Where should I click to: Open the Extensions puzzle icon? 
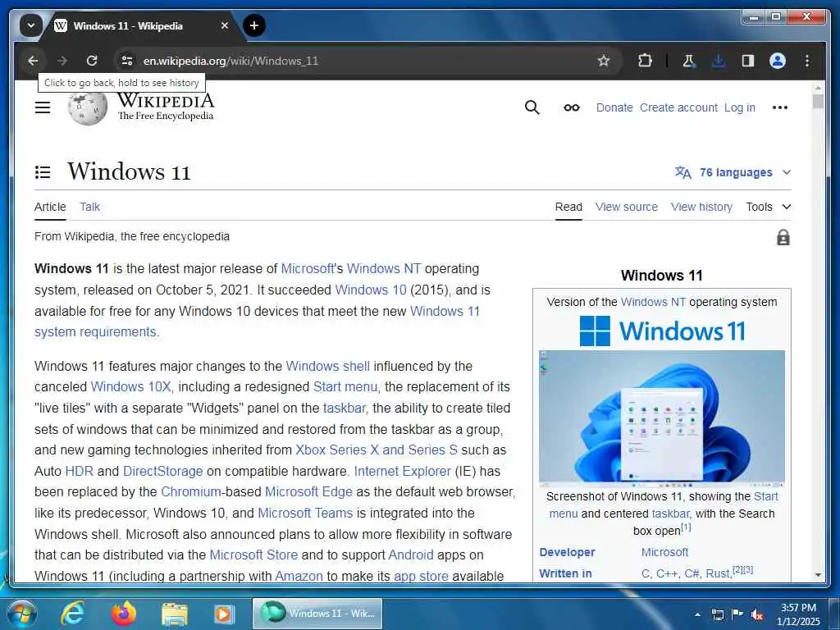(x=645, y=61)
